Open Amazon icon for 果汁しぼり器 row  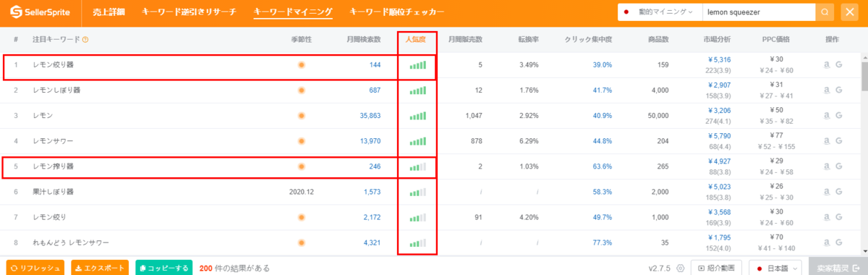coord(827,192)
